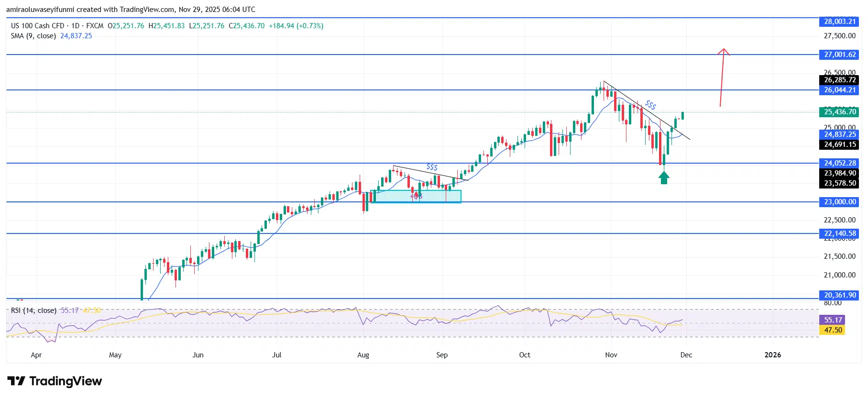
Task: Click the green 25,436.70 current price label
Action: pyautogui.click(x=840, y=112)
